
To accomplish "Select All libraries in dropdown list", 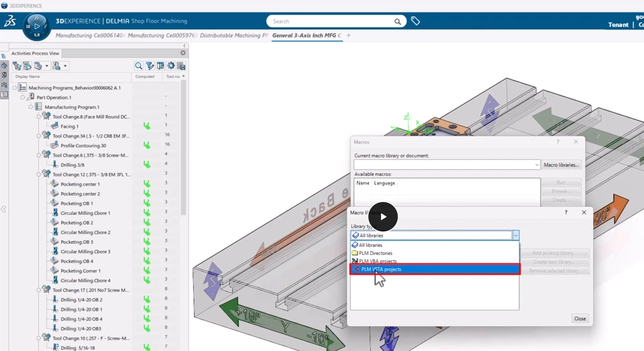I will [435, 245].
